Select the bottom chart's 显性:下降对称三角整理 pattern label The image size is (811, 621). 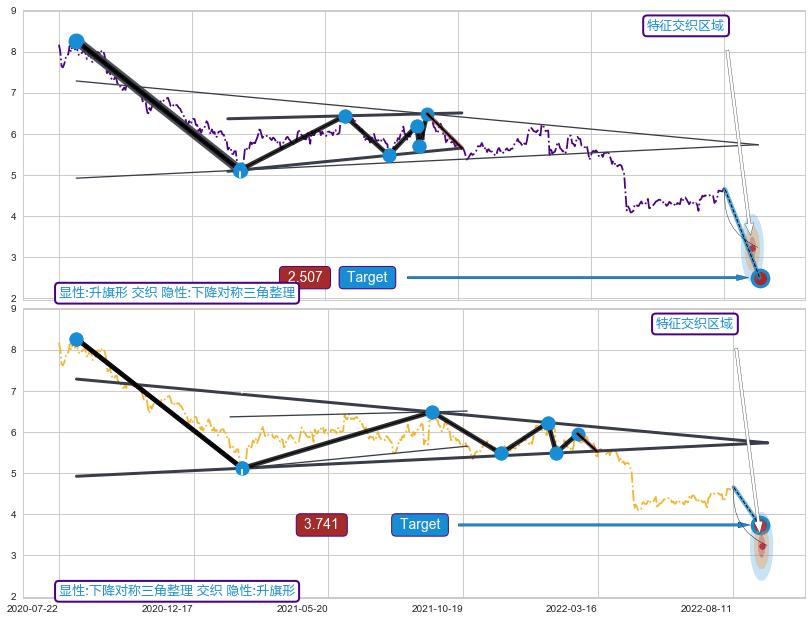click(177, 591)
